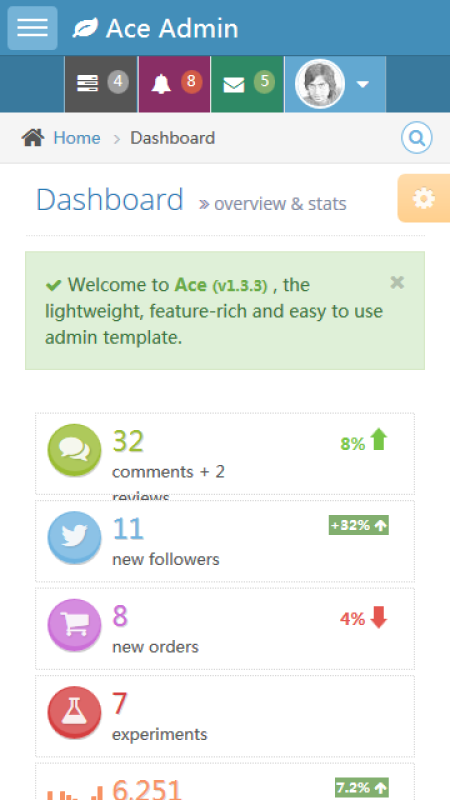Image resolution: width=450 pixels, height=800 pixels.
Task: Open the search magnifier button
Action: [x=417, y=138]
